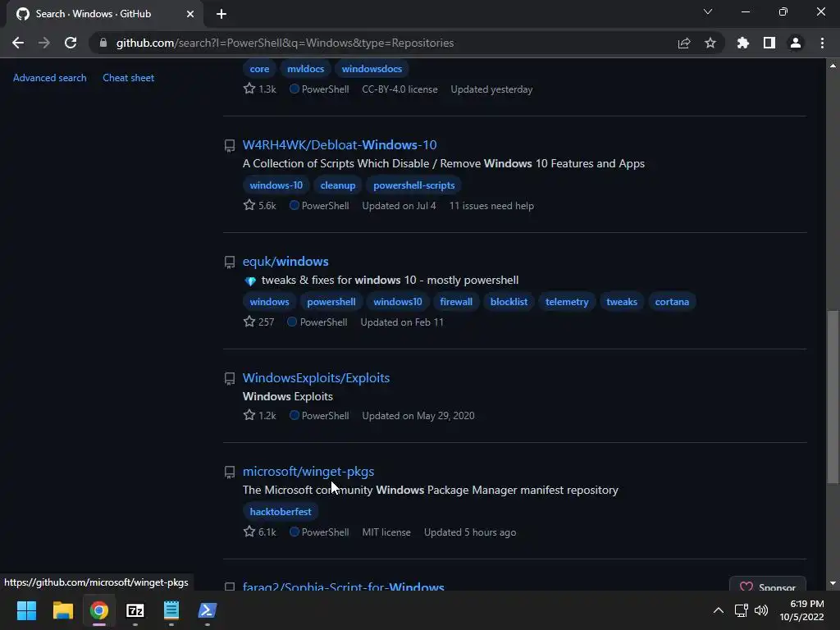Select the 'windows10' topic tag
Viewport: 840px width, 630px height.
click(398, 302)
